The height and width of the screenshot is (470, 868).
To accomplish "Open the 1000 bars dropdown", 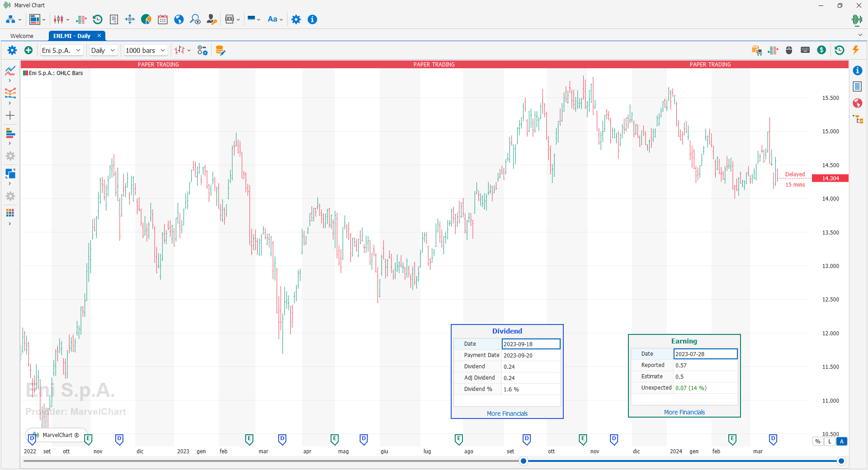I will [146, 50].
